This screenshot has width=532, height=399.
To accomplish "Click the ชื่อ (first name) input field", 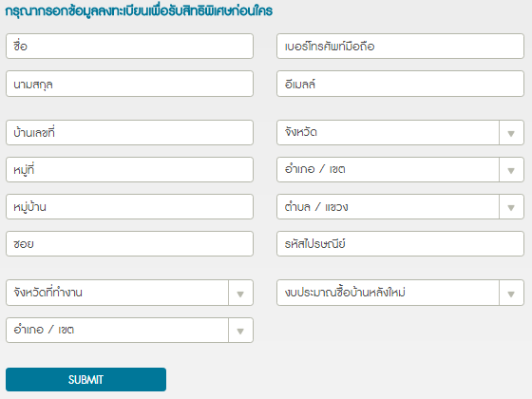I will pyautogui.click(x=129, y=47).
